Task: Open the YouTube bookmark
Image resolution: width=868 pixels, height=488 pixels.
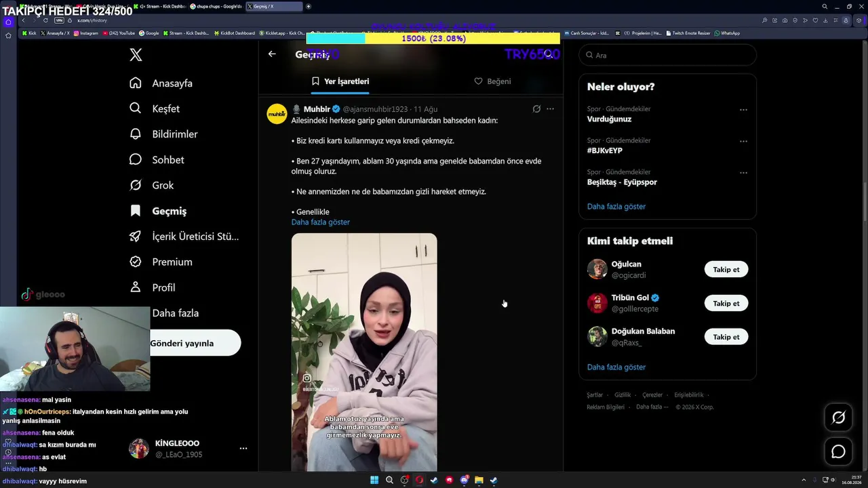Action: click(119, 33)
